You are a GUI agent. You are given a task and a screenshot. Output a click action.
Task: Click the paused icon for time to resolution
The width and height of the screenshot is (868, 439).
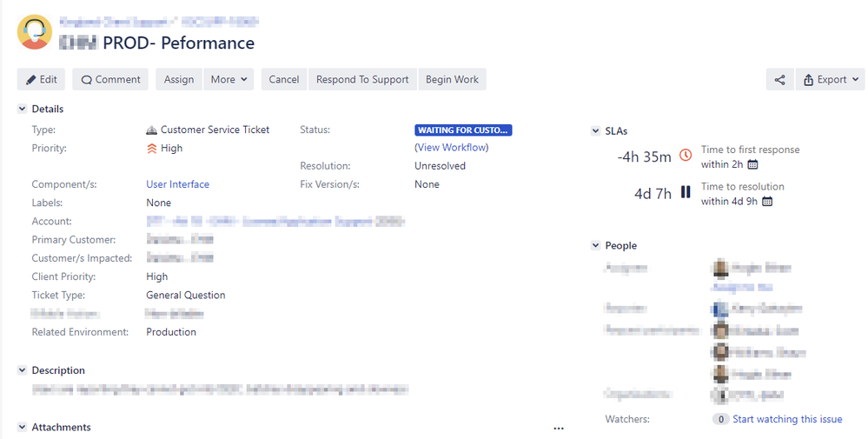coord(686,192)
